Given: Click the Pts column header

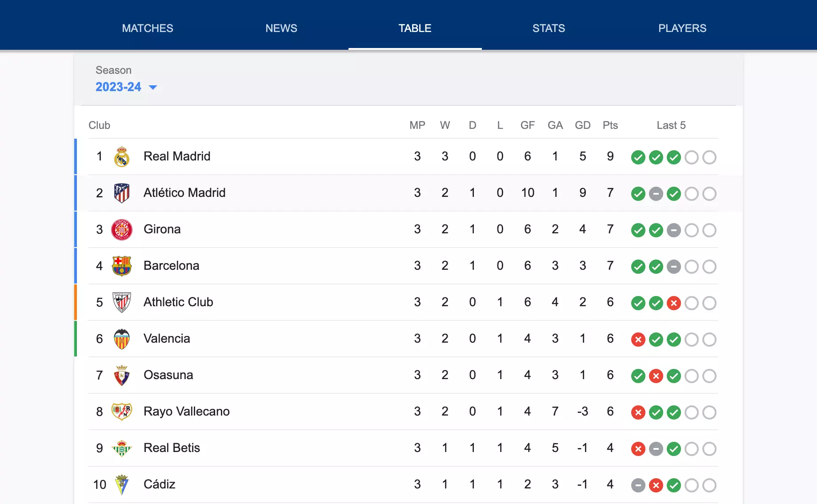Looking at the screenshot, I should 610,125.
